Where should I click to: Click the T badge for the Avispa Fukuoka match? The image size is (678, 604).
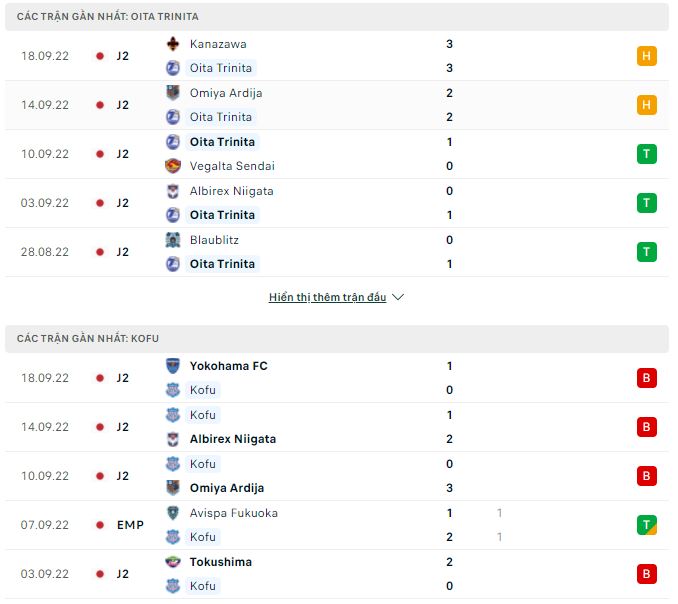646,525
